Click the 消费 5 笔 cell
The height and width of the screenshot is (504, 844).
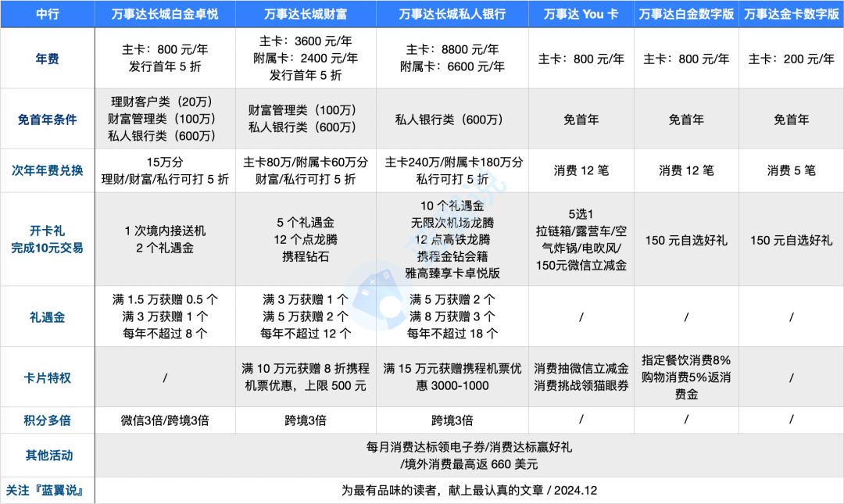(x=791, y=170)
